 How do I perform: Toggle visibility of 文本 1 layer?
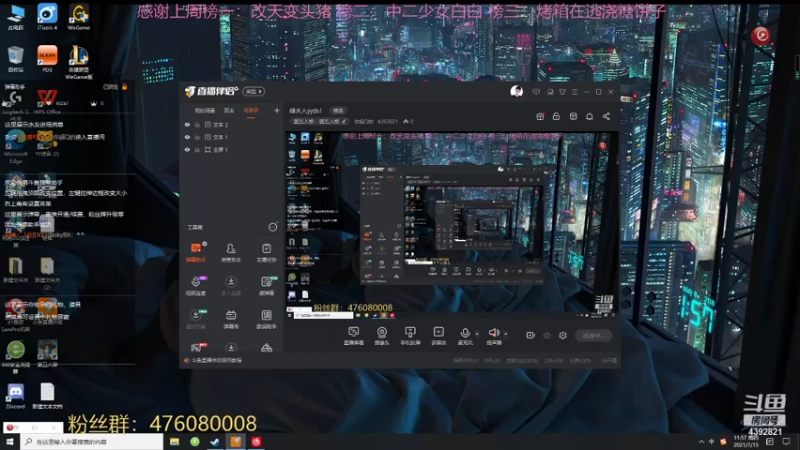(187, 137)
